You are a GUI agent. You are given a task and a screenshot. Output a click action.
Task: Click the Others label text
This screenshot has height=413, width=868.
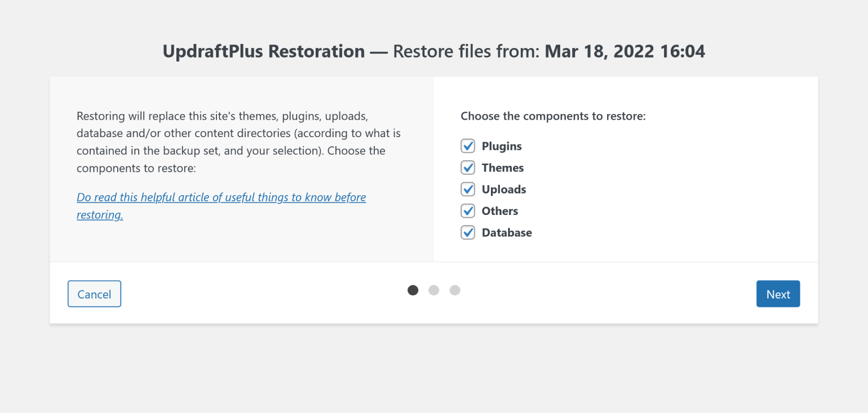coord(500,211)
